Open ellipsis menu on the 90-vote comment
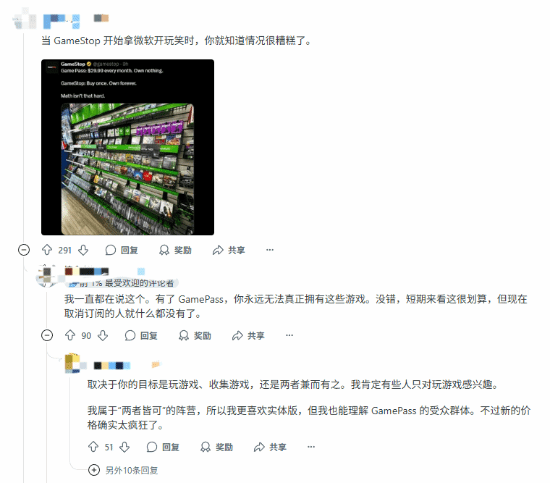 pos(289,335)
